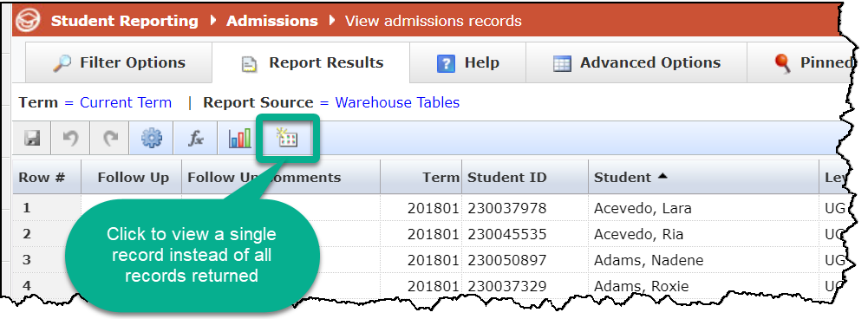This screenshot has width=868, height=319.
Task: Click the redo arrow icon
Action: [x=111, y=139]
